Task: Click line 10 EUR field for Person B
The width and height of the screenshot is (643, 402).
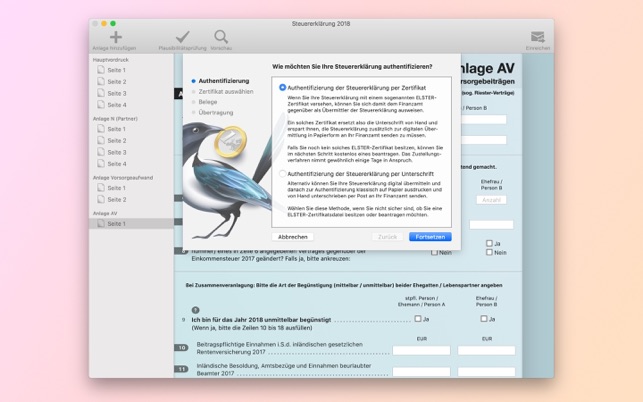Action: 486,350
